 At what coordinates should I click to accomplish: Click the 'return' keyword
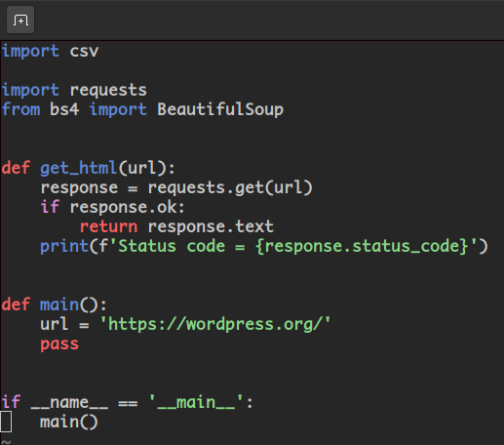[x=108, y=226]
